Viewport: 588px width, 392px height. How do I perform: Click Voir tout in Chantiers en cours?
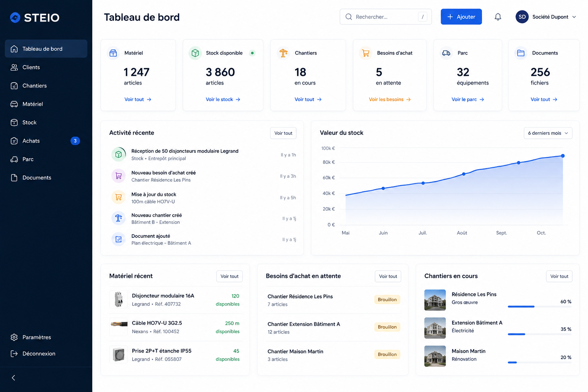click(x=559, y=276)
